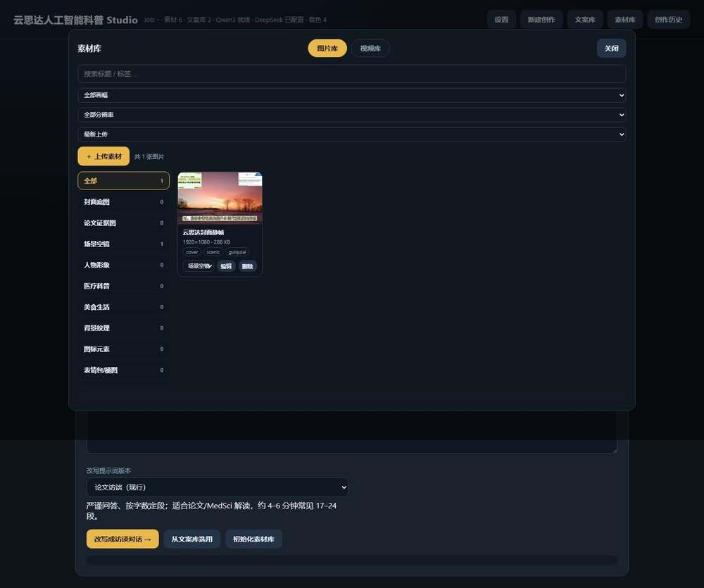This screenshot has width=704, height=588.
Task: Close the 素材库 dialog with 关闭
Action: coord(612,49)
